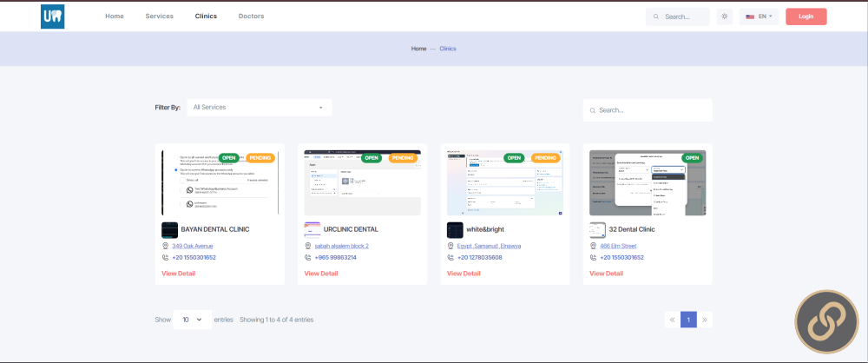Click the PENDING badge on BAYAN DENTAL CLINIC

coord(260,158)
